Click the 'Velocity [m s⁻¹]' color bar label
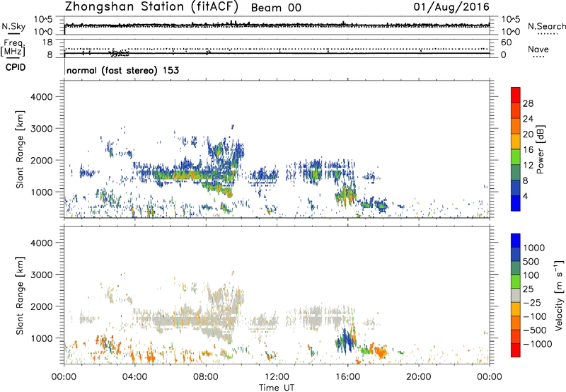The height and width of the screenshot is (392, 566). pos(559,295)
